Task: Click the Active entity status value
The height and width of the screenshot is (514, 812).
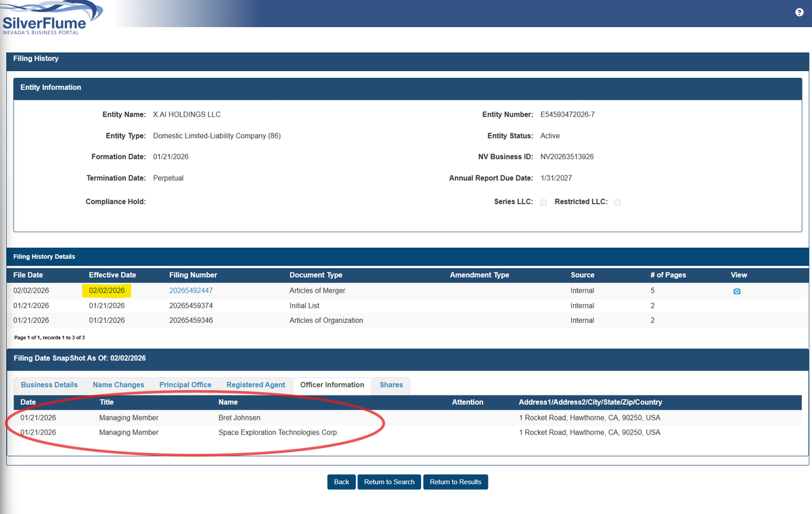Action: [x=550, y=136]
